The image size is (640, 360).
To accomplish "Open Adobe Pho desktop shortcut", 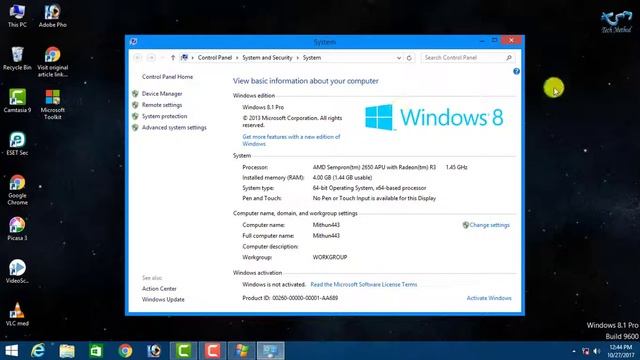I will tap(53, 15).
